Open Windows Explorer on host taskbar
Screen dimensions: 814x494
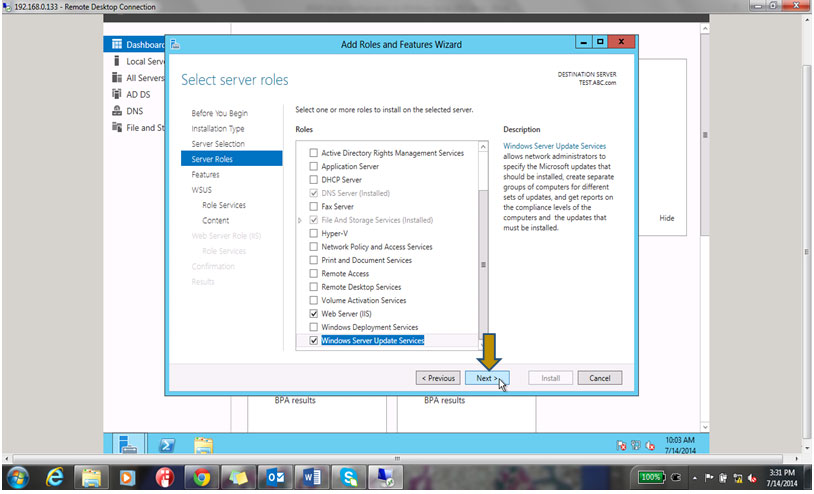pyautogui.click(x=91, y=477)
